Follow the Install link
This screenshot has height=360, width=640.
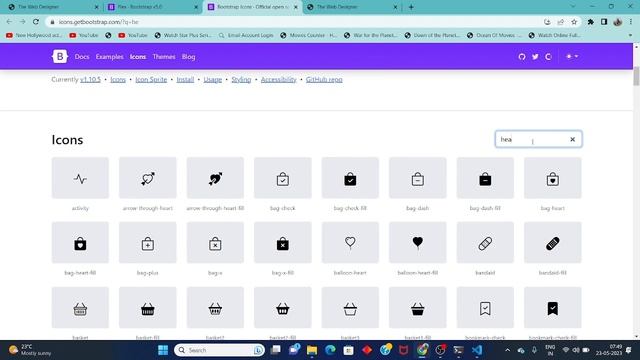coord(185,80)
